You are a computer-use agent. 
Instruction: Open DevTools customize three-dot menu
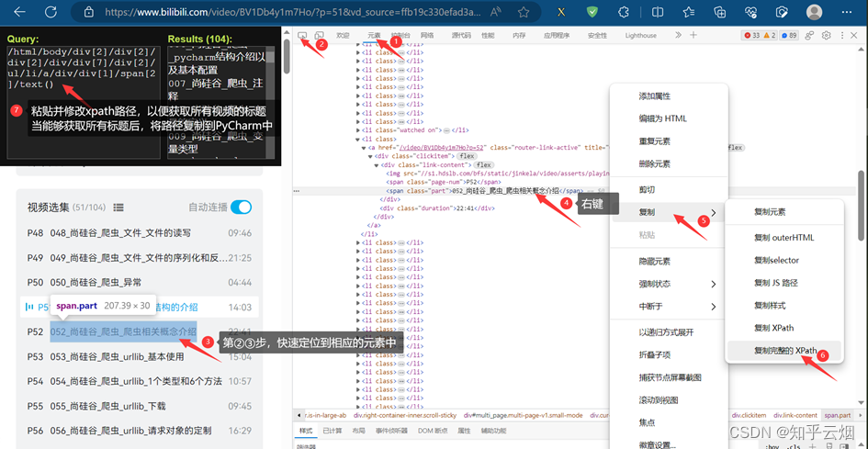point(841,35)
